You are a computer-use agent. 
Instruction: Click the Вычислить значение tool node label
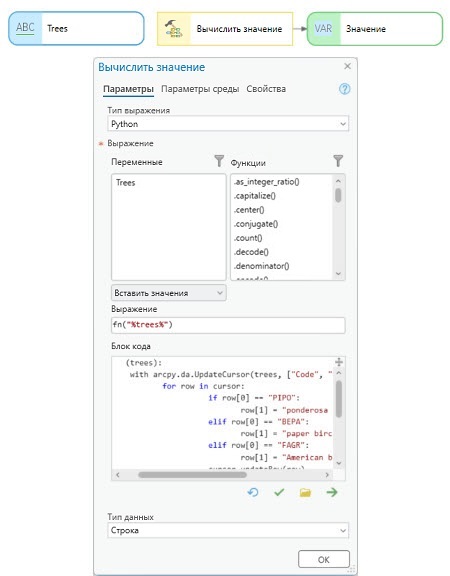pyautogui.click(x=239, y=29)
